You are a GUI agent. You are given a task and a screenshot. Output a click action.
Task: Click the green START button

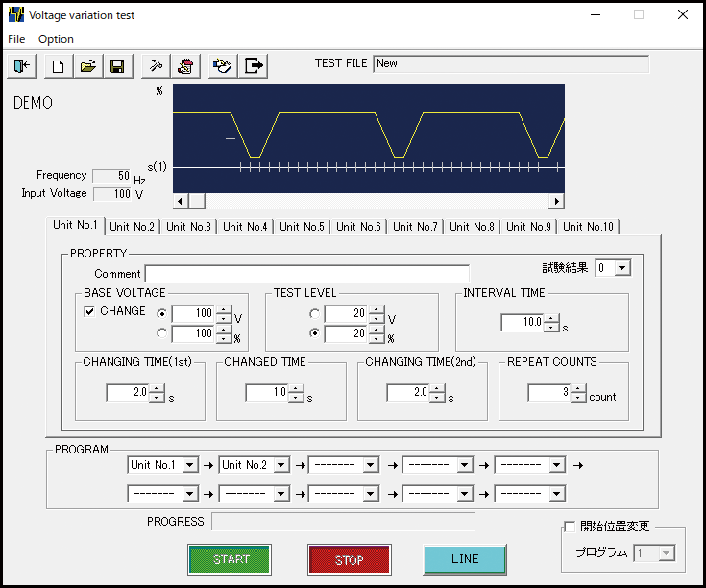tap(230, 559)
